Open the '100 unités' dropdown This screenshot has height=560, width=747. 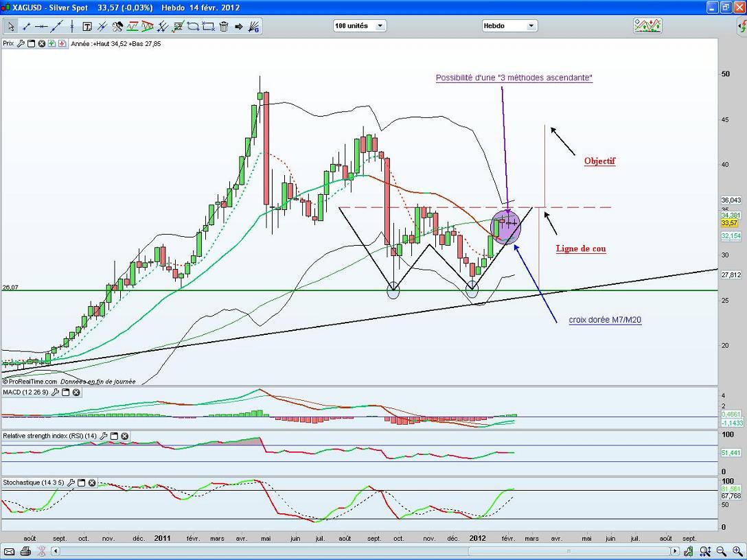point(360,26)
